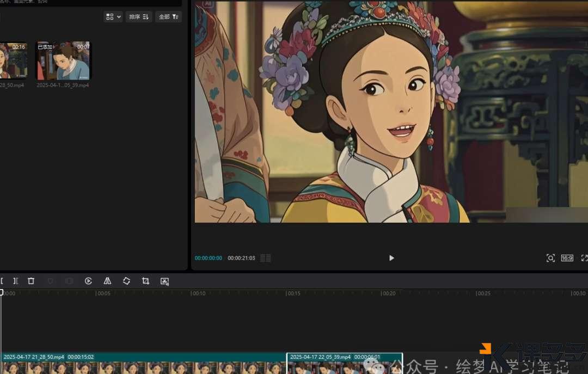Play the preview video
Viewport: 588px width, 374px height.
tap(391, 258)
